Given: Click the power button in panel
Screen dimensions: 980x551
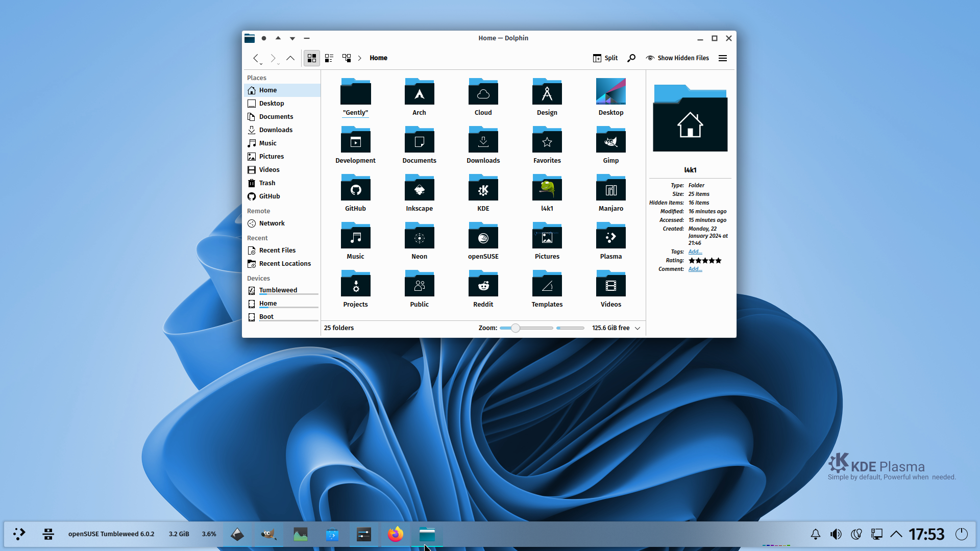Looking at the screenshot, I should coord(962,534).
